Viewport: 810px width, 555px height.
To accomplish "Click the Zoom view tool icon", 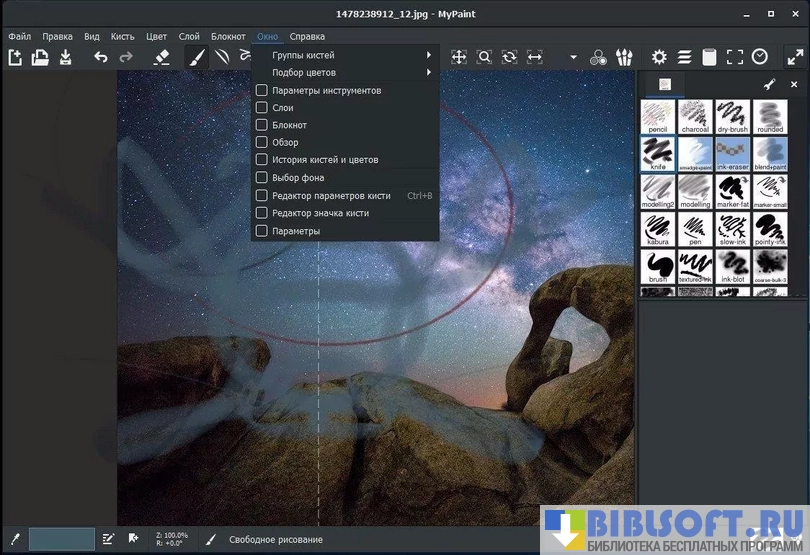I will (x=484, y=57).
